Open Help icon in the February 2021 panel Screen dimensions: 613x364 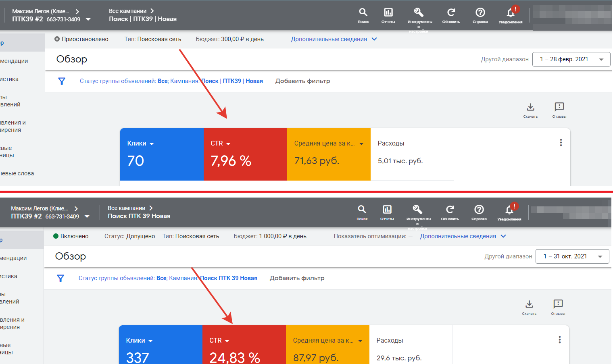click(x=480, y=12)
